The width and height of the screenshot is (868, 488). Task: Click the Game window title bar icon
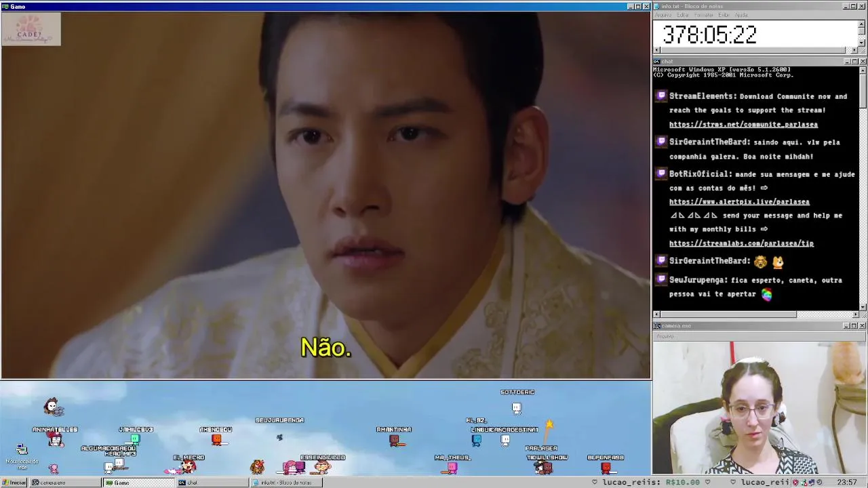[5, 6]
